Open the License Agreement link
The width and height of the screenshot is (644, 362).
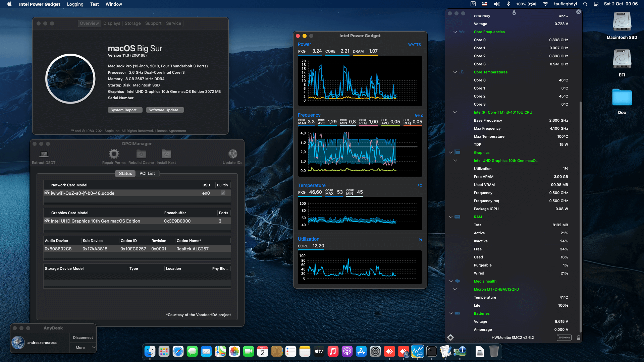[171, 131]
